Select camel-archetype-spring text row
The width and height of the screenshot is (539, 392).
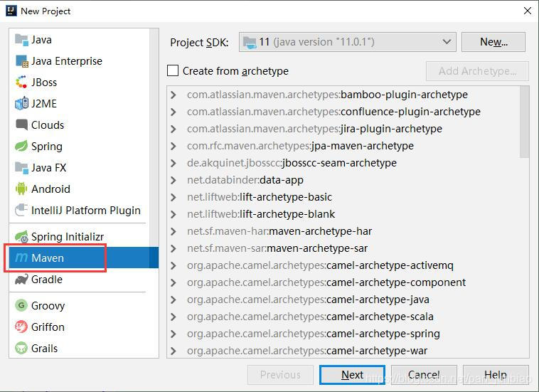[314, 334]
